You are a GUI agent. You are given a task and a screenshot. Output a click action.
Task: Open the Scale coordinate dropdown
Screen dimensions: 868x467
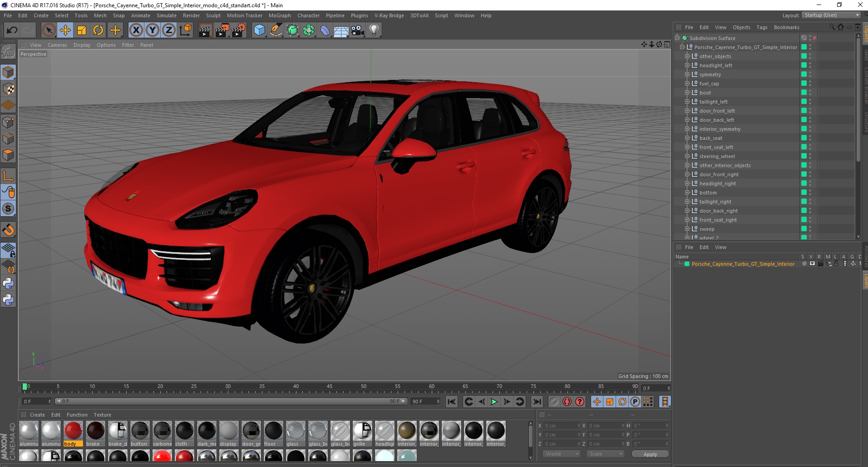click(606, 454)
